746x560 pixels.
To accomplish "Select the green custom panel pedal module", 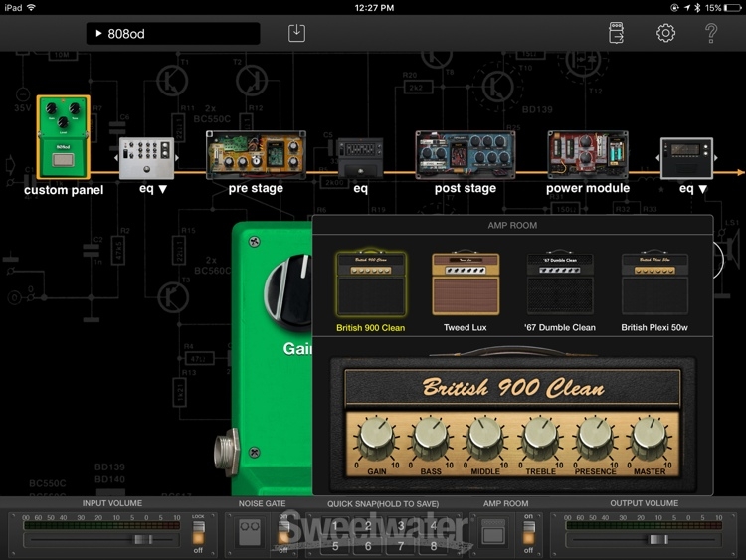I will [64, 137].
